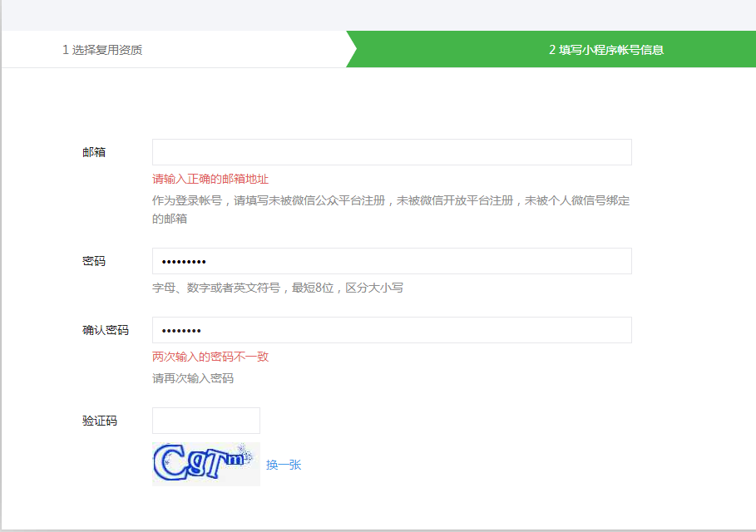Click the 验证码 captcha text box
Screen dimensions: 756x532
point(206,421)
